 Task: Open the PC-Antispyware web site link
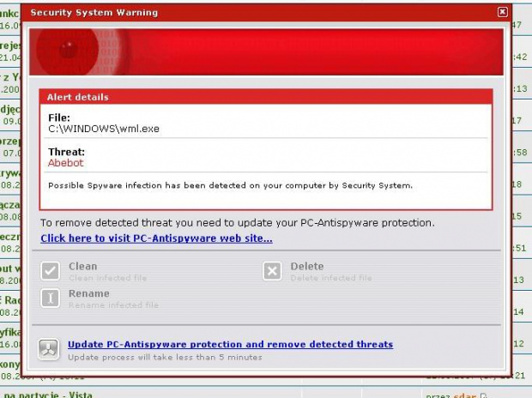click(156, 238)
